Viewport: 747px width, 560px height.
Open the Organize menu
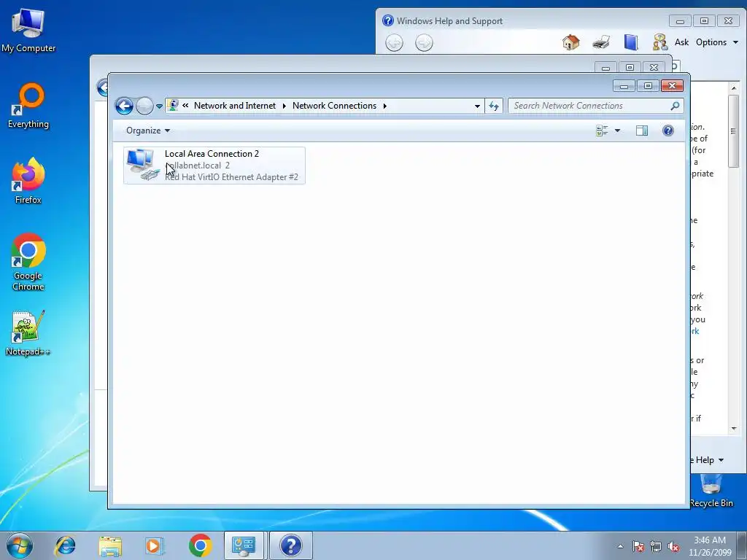(147, 131)
